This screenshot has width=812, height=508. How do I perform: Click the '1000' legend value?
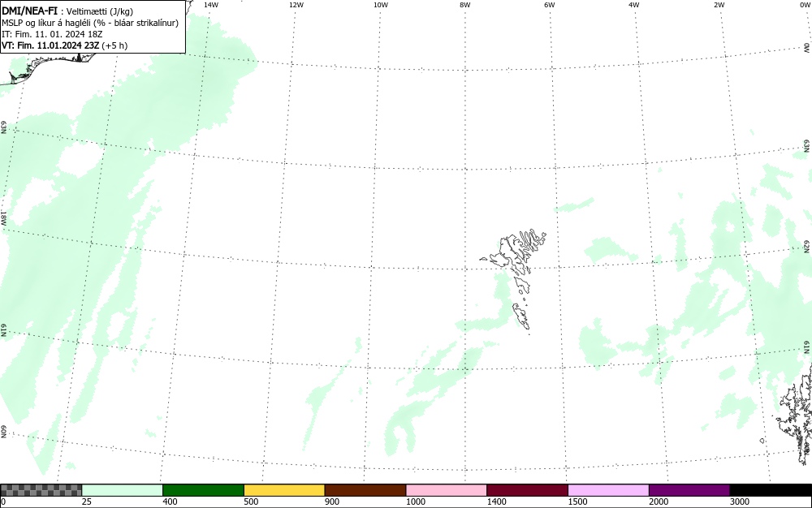pos(415,502)
